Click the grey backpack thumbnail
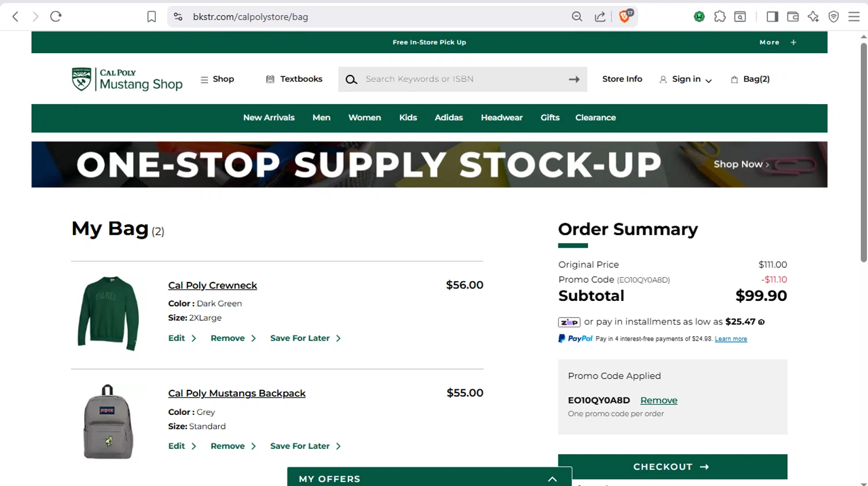868x486 pixels. pyautogui.click(x=108, y=422)
